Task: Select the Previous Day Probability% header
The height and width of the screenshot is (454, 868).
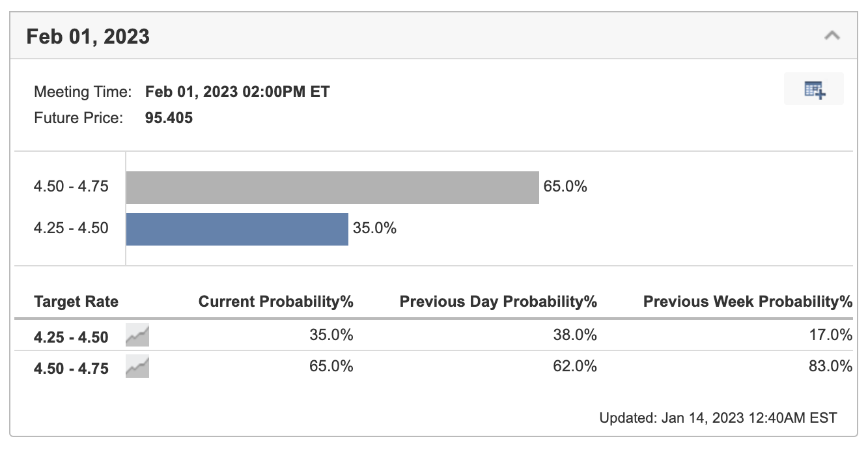Action: coord(498,302)
